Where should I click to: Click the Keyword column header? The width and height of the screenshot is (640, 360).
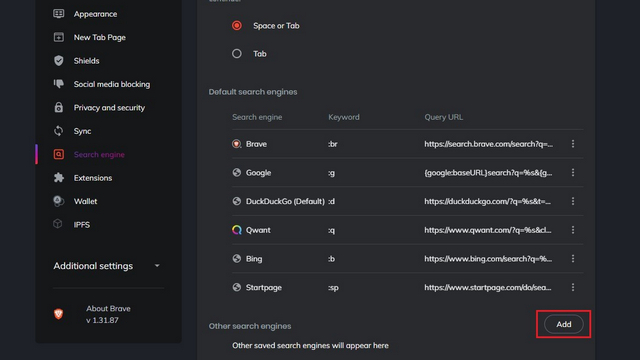[344, 117]
